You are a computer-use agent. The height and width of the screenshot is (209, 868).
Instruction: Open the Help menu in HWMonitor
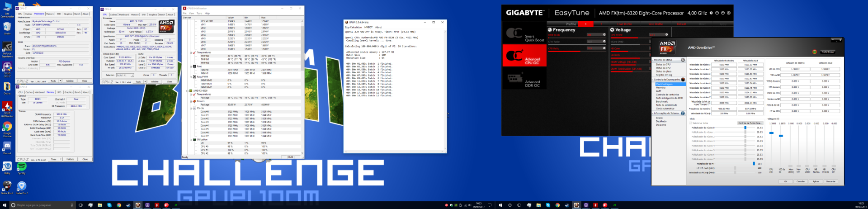pyautogui.click(x=207, y=13)
